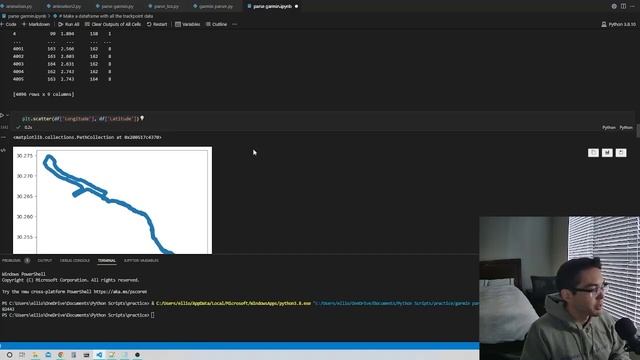Open Chrome from the taskbar

pos(61,355)
